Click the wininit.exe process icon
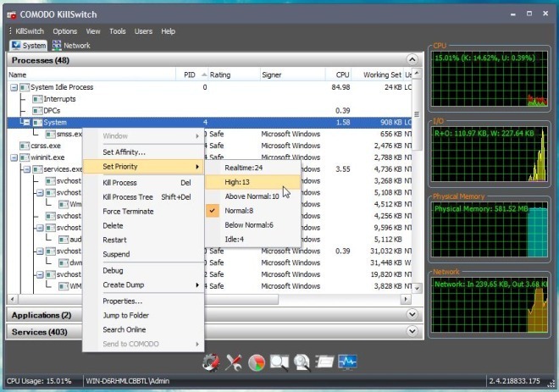 (x=25, y=157)
